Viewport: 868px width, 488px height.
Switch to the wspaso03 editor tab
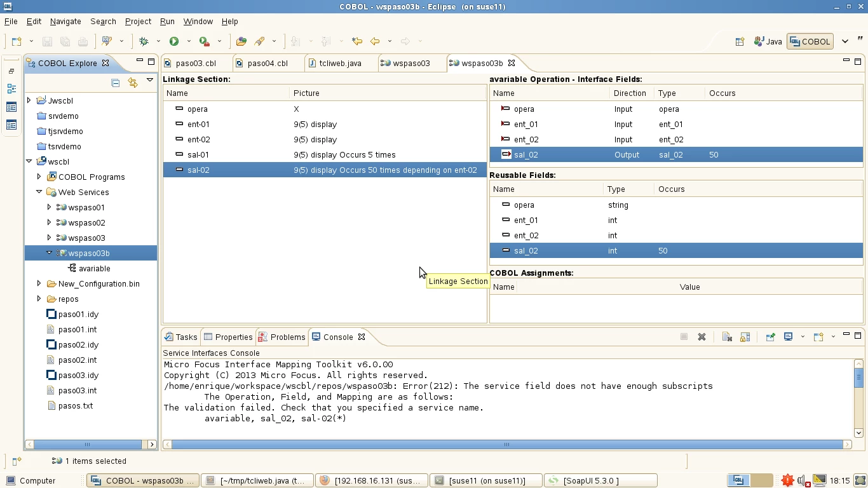(x=411, y=63)
